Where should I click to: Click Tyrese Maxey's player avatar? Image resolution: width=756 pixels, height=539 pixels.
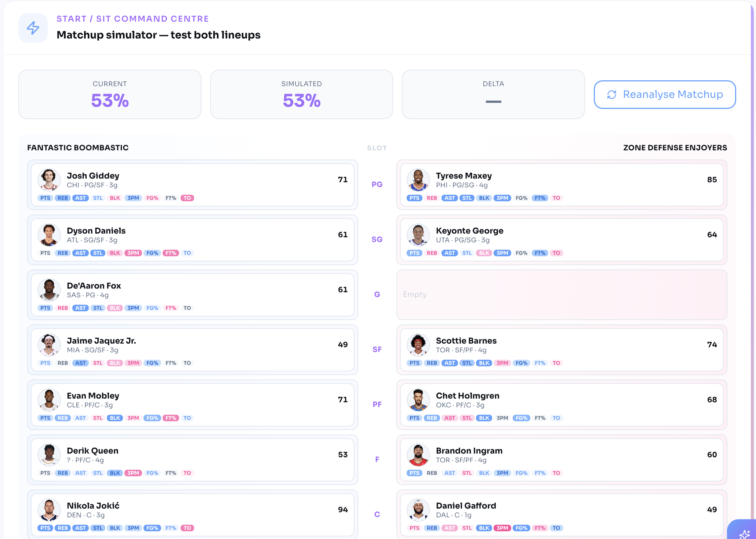[418, 180]
